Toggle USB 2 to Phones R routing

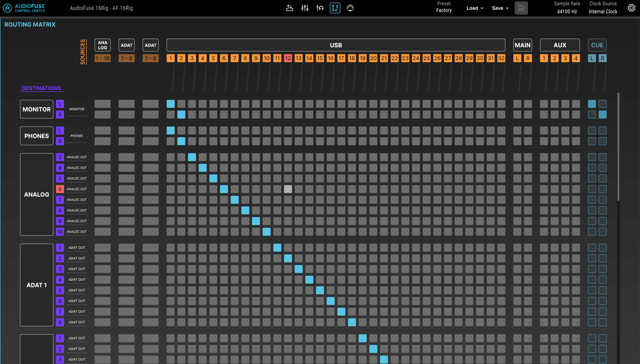point(181,141)
